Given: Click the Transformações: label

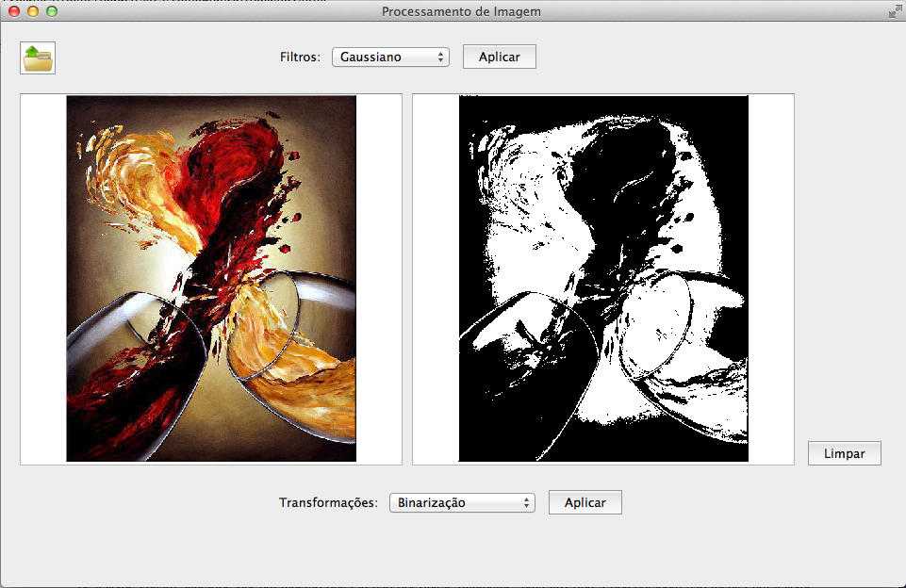Looking at the screenshot, I should pyautogui.click(x=328, y=502).
